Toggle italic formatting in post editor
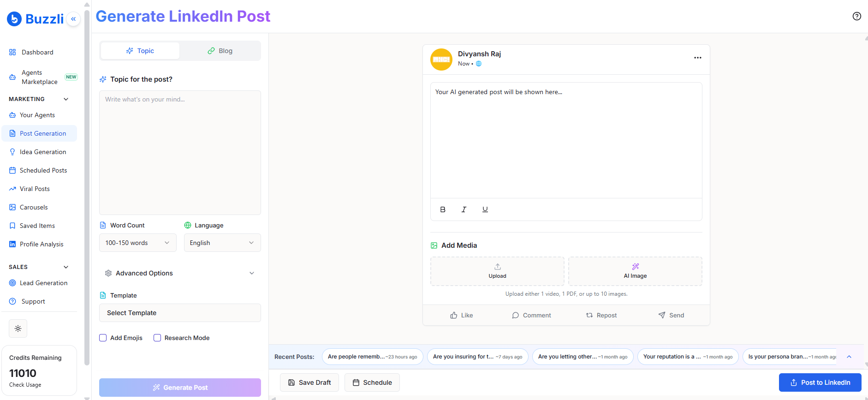The image size is (868, 400). click(x=464, y=209)
